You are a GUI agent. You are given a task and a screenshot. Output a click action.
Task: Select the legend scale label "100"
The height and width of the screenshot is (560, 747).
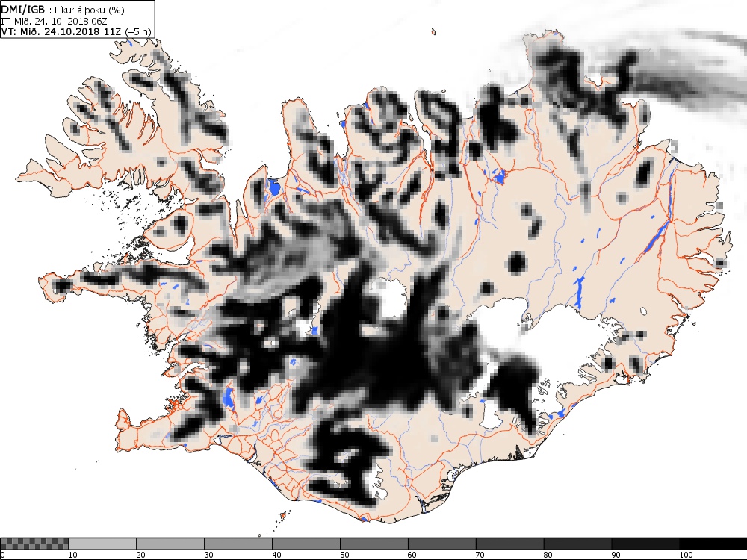pyautogui.click(x=686, y=555)
